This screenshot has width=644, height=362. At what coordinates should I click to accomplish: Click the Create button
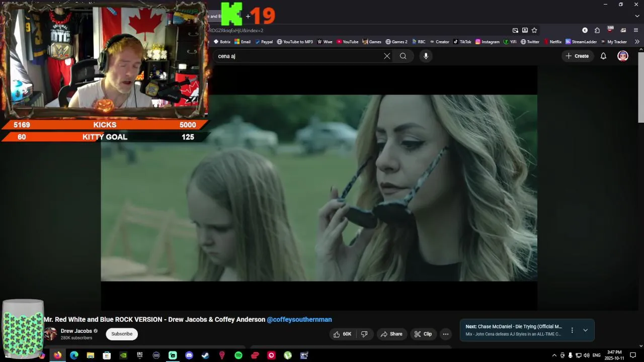click(577, 56)
